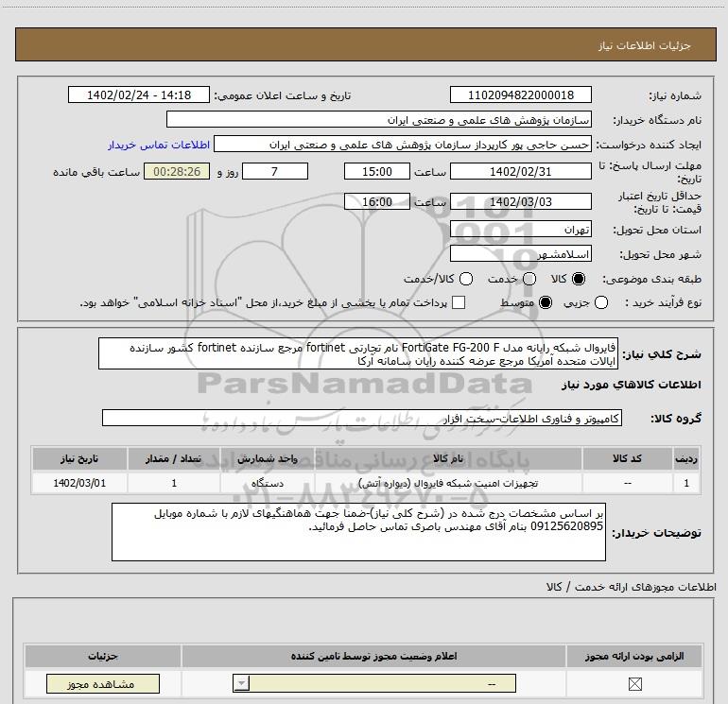Open the license status combo box
Viewport: 728px width, 704px height.
click(374, 683)
